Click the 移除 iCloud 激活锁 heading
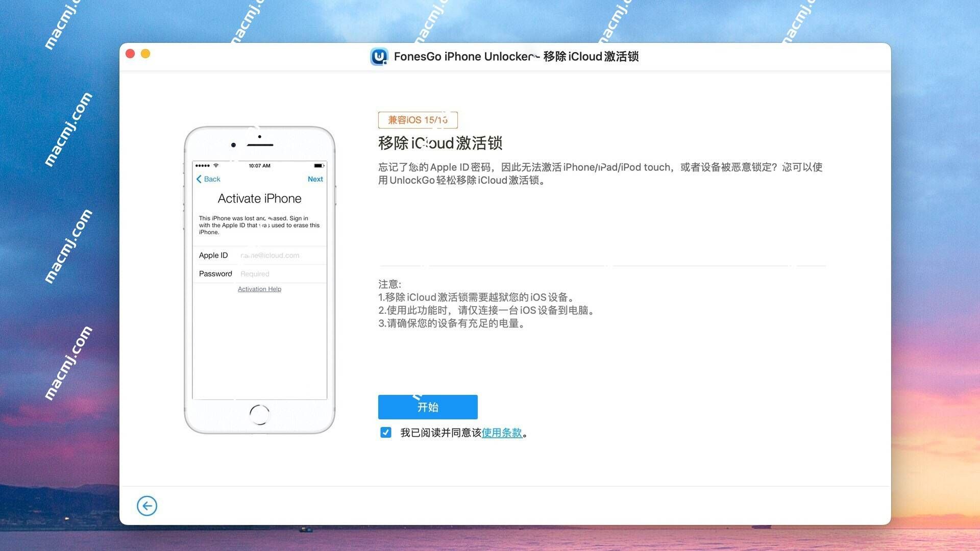980x551 pixels. (x=440, y=143)
